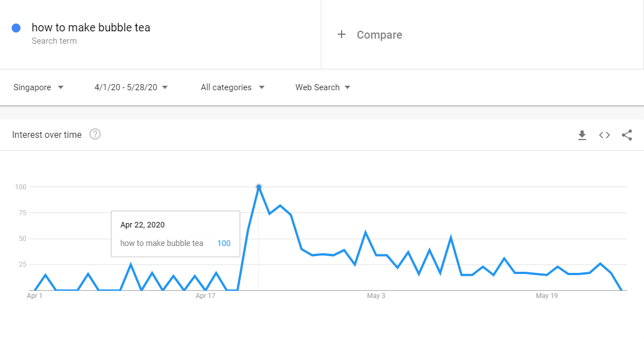Click the Apr 1 axis label
The height and width of the screenshot is (339, 644).
click(x=35, y=296)
